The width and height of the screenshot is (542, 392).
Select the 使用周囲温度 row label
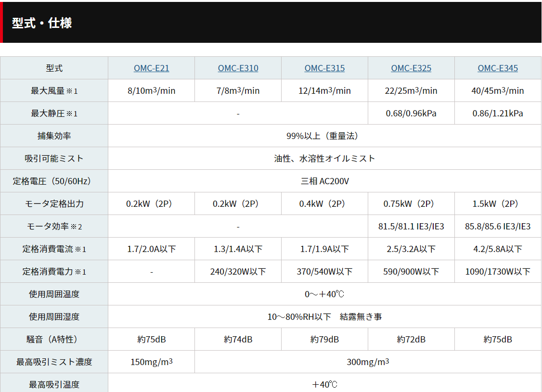click(x=54, y=294)
